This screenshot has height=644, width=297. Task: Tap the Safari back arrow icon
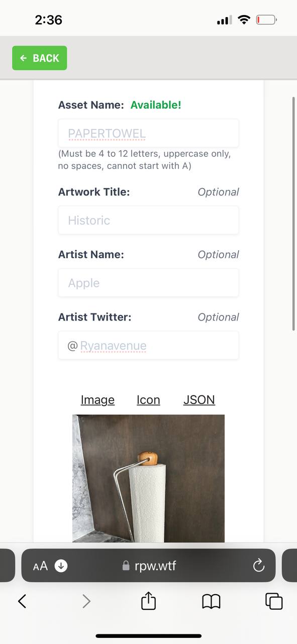point(22,601)
